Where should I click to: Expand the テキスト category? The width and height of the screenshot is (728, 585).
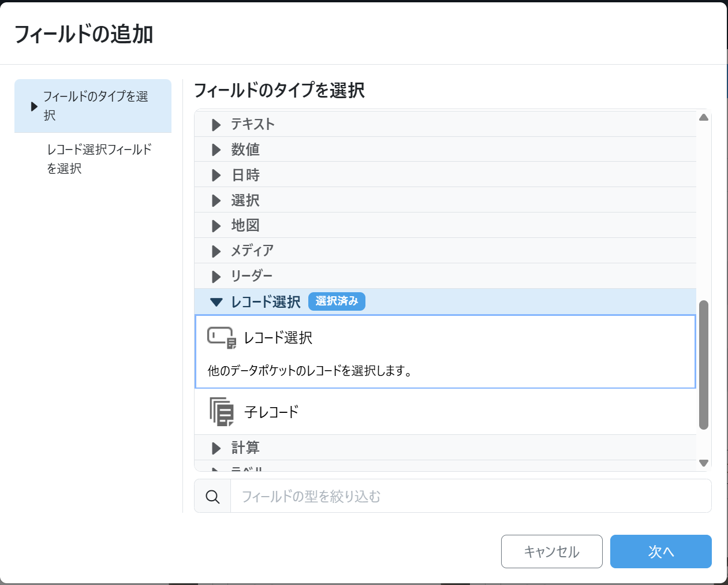coord(252,124)
